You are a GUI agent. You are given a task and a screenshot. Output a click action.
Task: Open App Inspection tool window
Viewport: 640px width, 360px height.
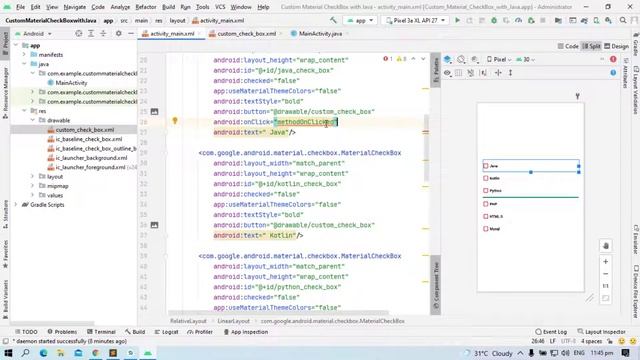coord(246,332)
